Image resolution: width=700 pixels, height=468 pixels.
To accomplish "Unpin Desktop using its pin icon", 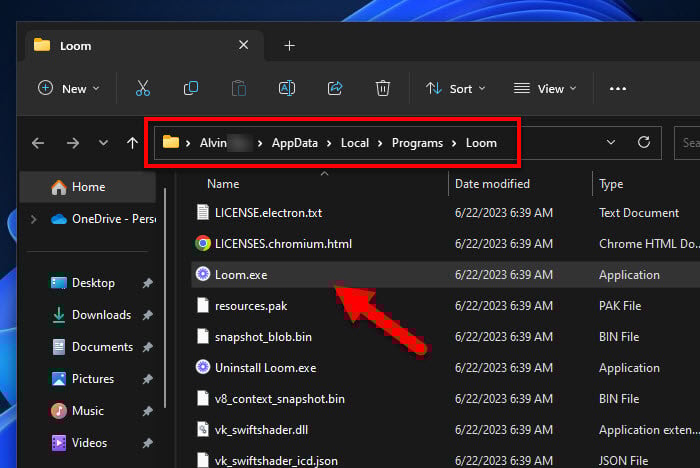I will [x=148, y=283].
